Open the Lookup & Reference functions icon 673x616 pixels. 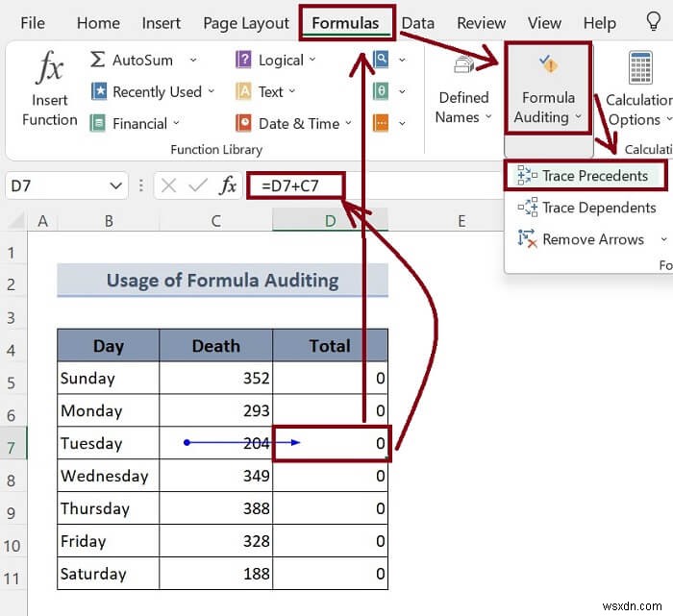point(381,60)
